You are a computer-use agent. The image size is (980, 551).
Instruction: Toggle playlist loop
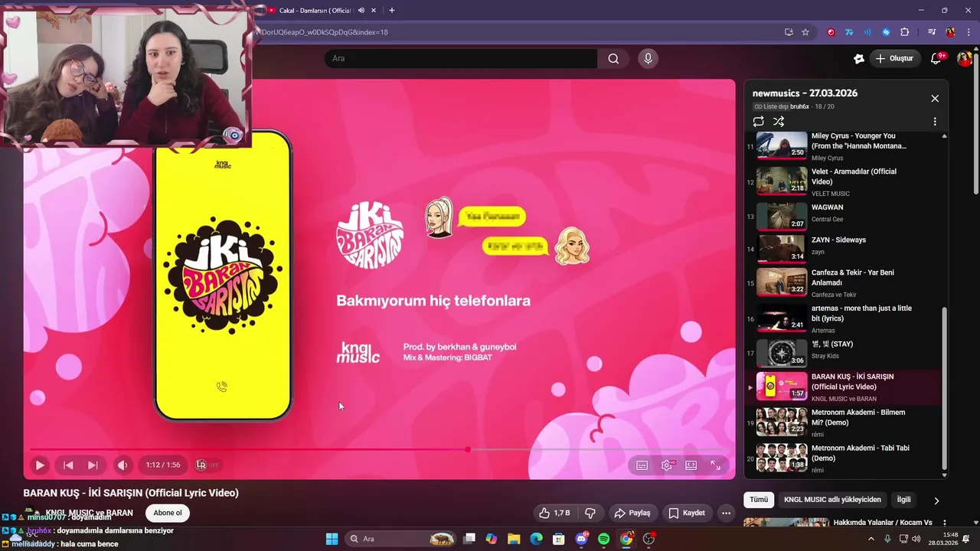(x=758, y=122)
